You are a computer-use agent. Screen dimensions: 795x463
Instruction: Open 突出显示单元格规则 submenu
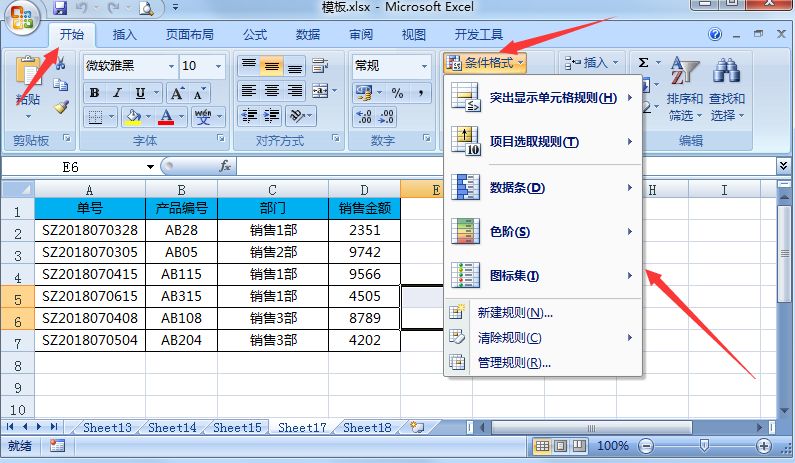pyautogui.click(x=543, y=98)
